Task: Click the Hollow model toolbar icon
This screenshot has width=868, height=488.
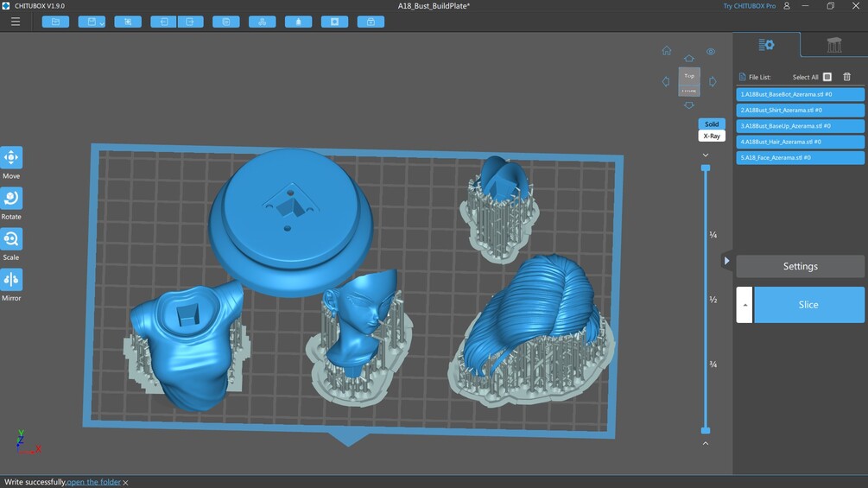Action: pos(298,22)
